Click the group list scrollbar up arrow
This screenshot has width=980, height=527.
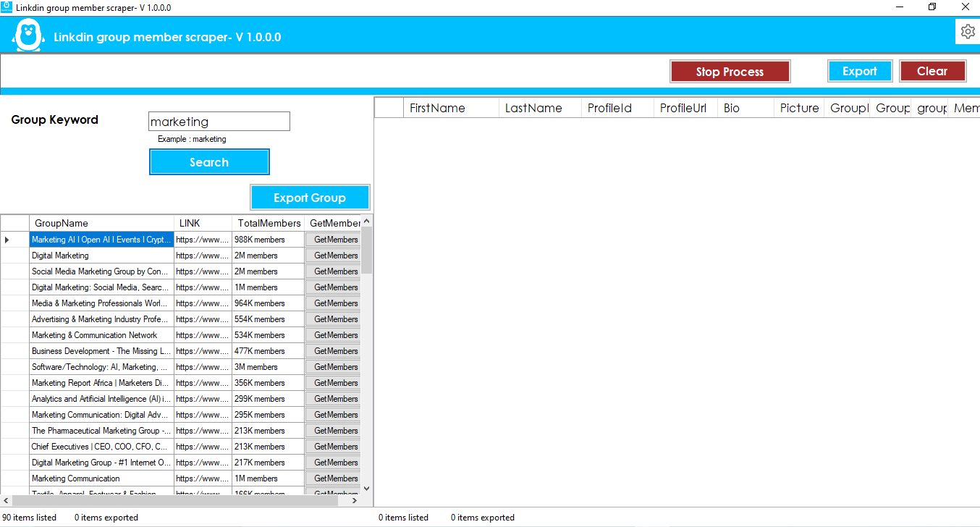(x=366, y=221)
